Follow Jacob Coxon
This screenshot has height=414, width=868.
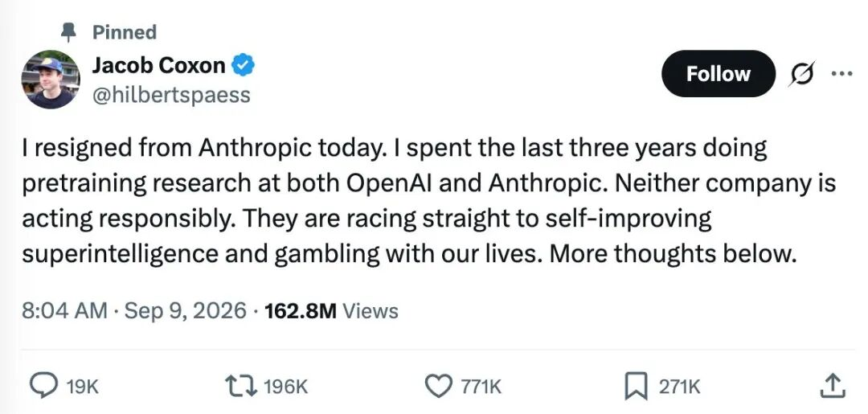718,74
